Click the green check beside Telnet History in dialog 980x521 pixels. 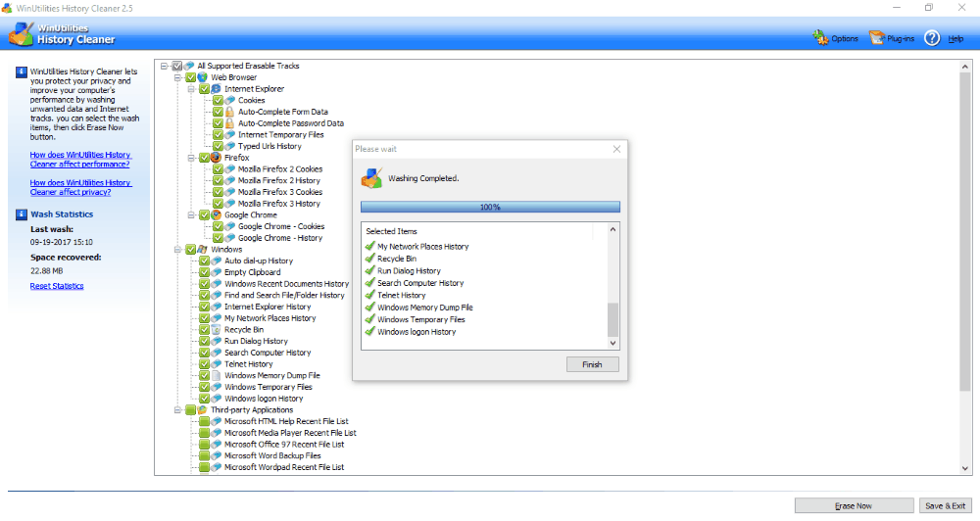tap(370, 295)
